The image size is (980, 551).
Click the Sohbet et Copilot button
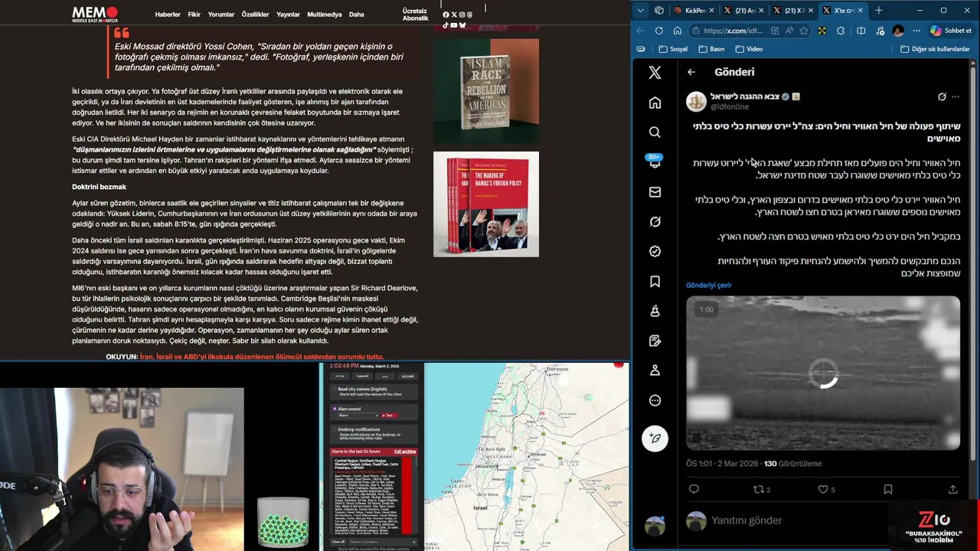tap(951, 31)
